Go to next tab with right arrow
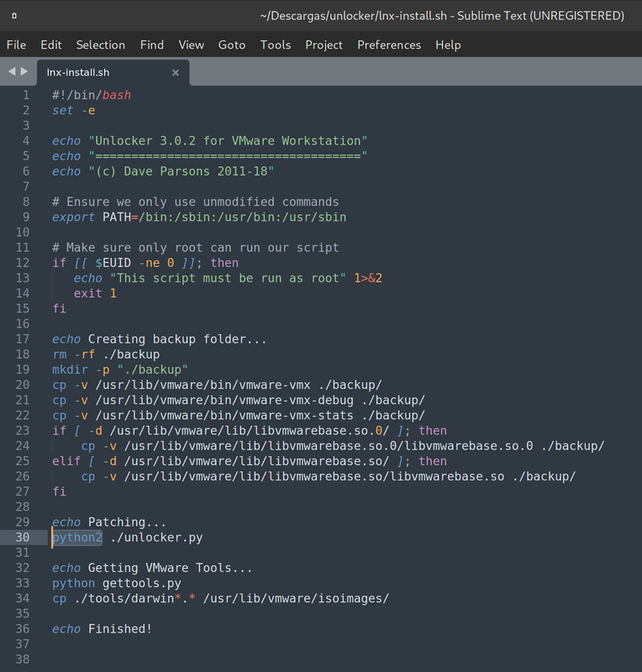 pos(24,71)
